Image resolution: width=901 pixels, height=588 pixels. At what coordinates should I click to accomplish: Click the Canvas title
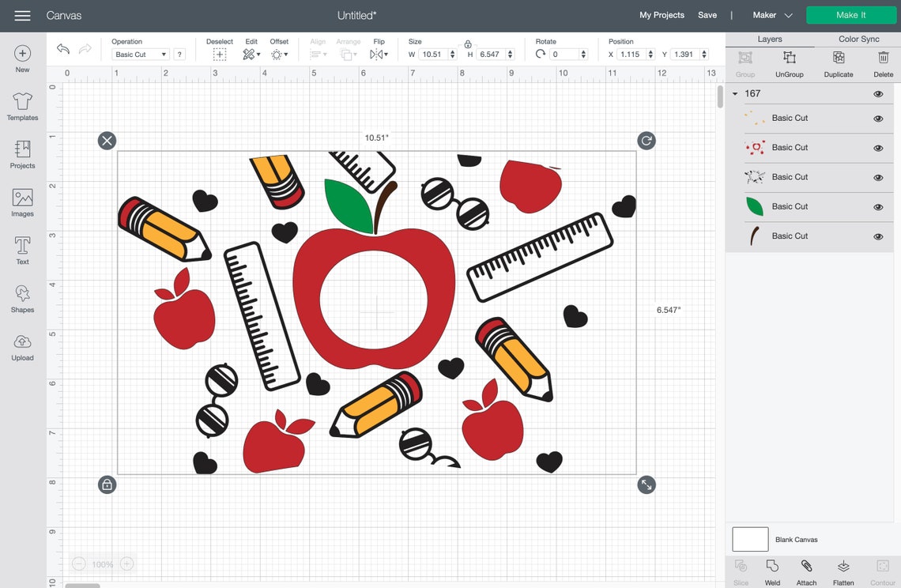coord(64,16)
